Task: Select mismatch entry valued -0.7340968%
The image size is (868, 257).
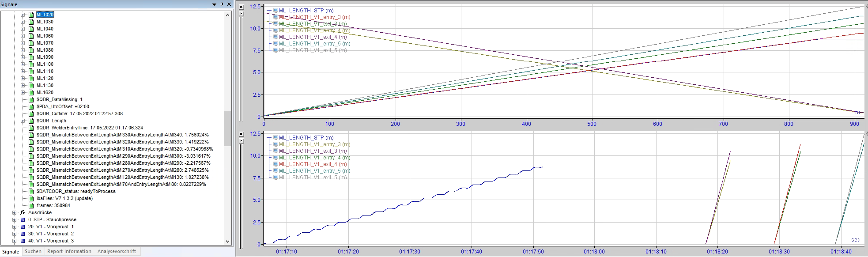Action: [x=125, y=149]
